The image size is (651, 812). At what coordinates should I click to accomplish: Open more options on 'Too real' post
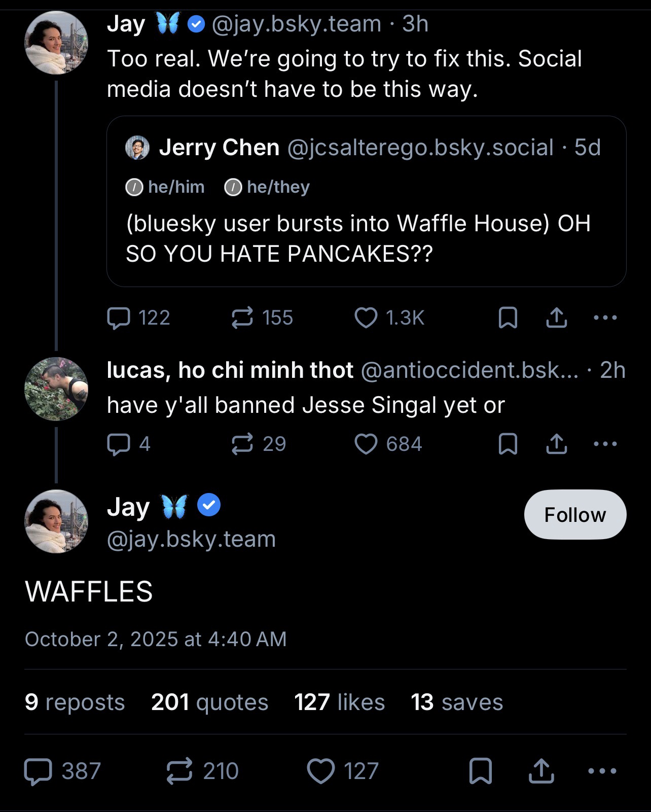click(605, 318)
